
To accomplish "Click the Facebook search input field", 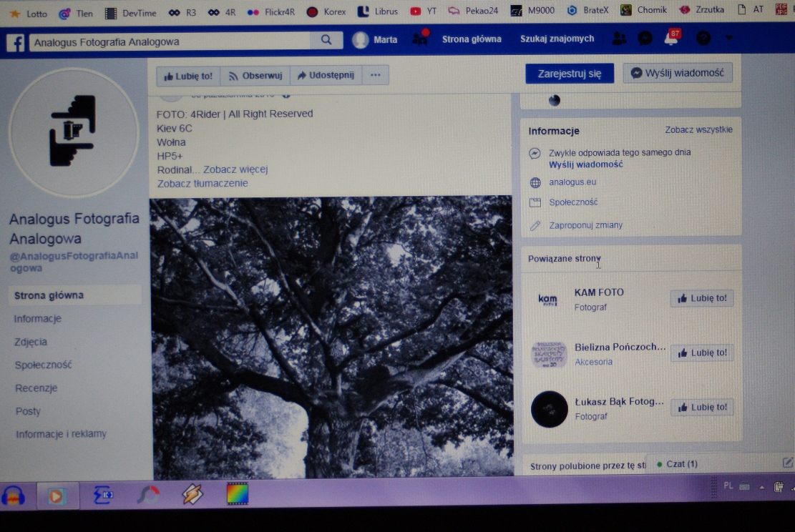I will pos(170,41).
